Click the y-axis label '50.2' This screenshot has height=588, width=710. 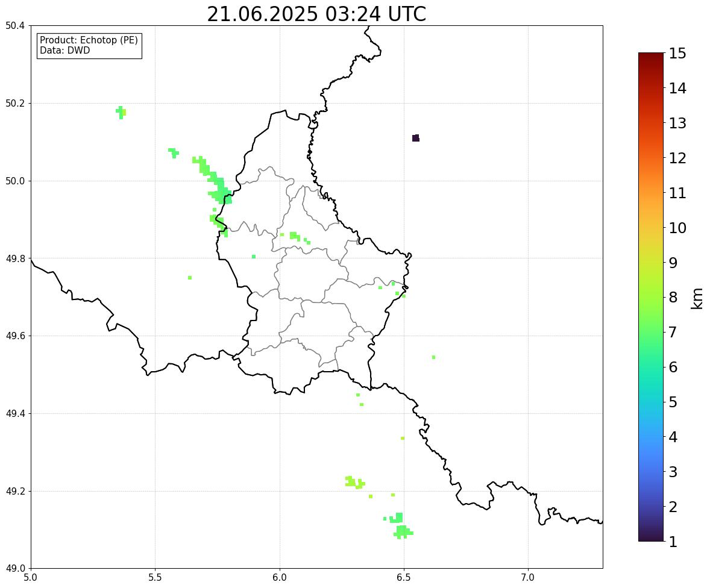point(15,103)
